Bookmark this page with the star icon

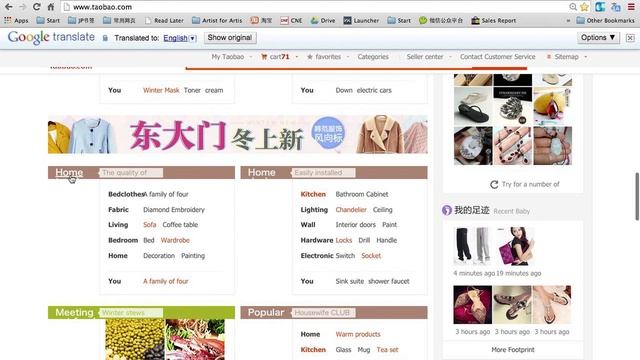pyautogui.click(x=584, y=7)
